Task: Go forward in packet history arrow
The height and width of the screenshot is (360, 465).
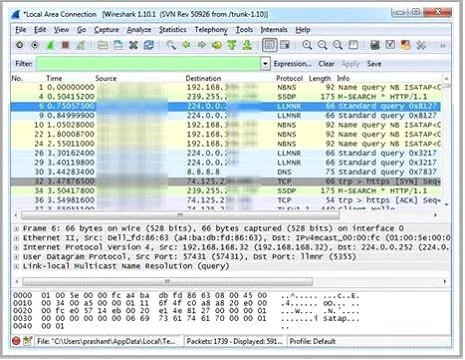Action: coord(201,45)
